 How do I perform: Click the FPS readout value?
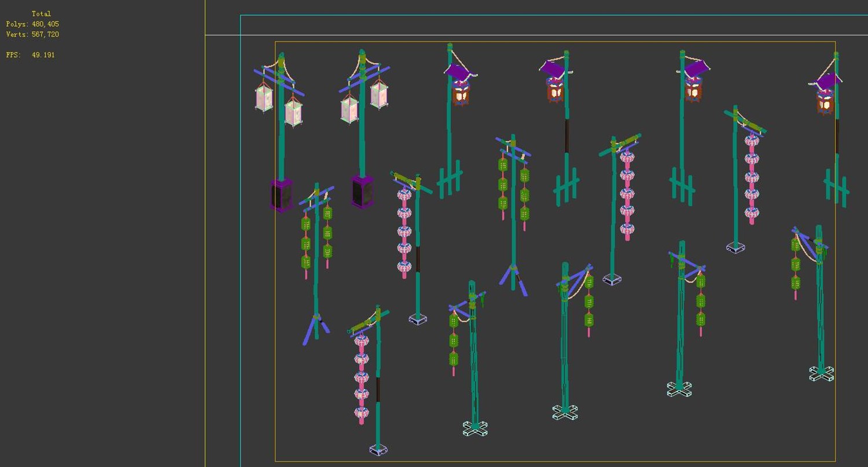pyautogui.click(x=43, y=55)
